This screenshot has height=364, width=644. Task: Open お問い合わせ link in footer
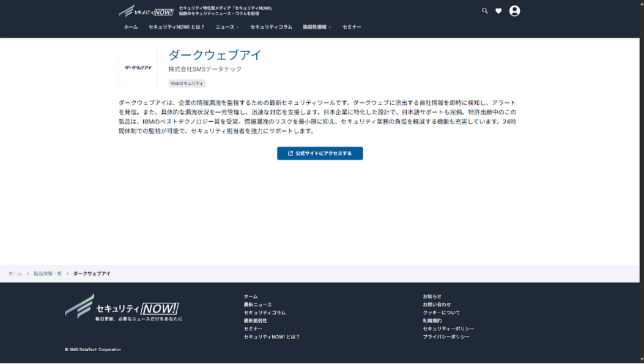click(x=437, y=305)
